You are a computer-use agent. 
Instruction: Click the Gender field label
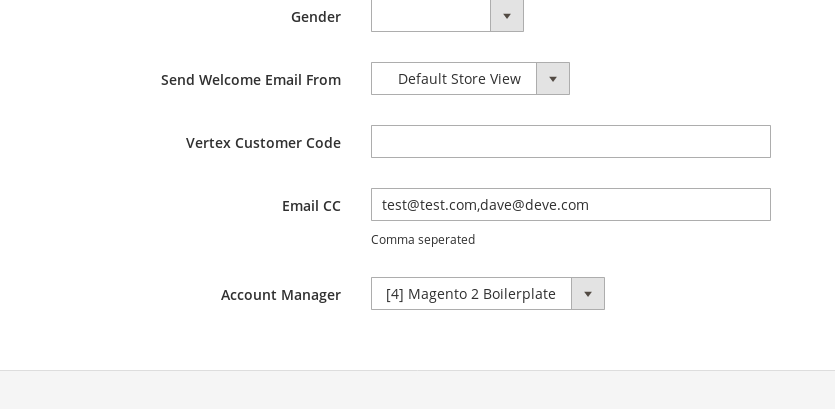(316, 17)
